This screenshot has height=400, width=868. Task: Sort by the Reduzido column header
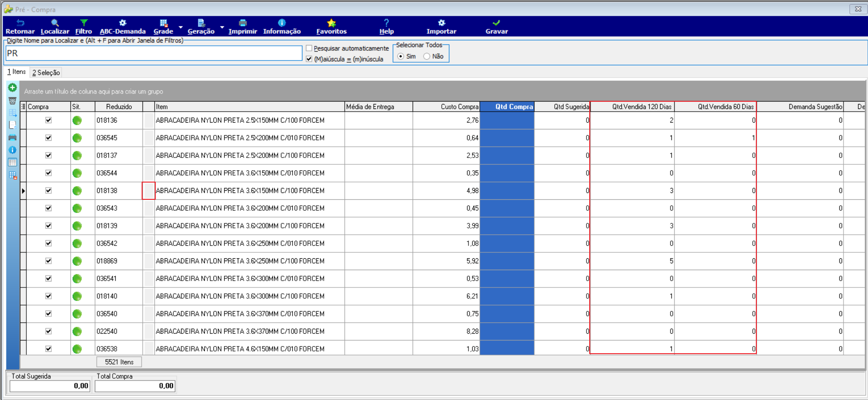[119, 107]
